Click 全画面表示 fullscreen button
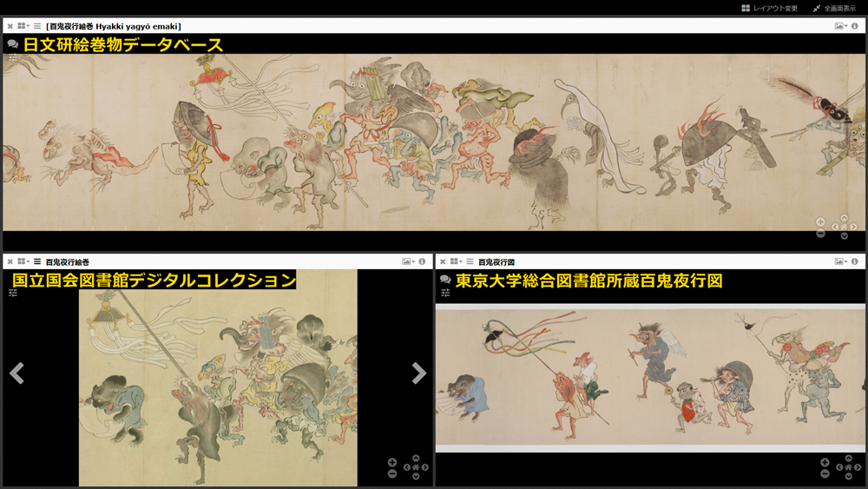 (834, 9)
